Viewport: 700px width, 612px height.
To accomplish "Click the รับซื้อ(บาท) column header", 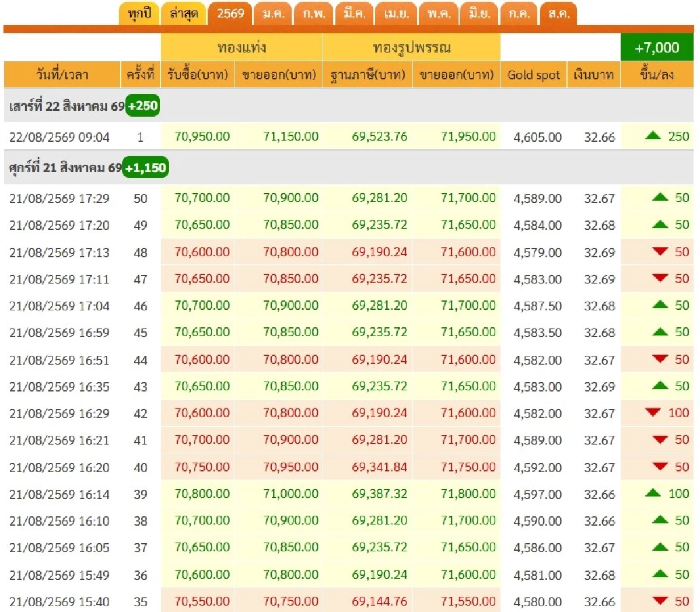I will pyautogui.click(x=198, y=75).
